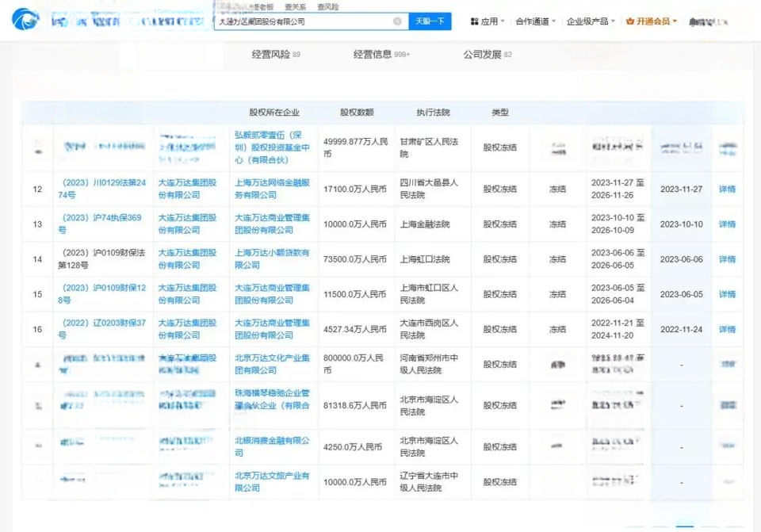Viewport: 761px width, 532px height.
Task: Open 北京万达文旅产业有限公司 link
Action: click(x=272, y=481)
